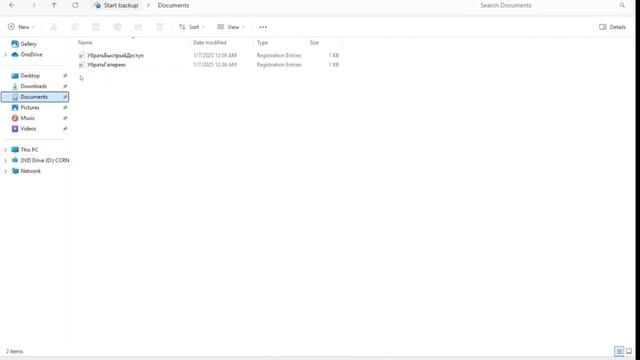
Task: Click Registration Entries type of УбратьБыстрыйДоступ
Action: 279,56
